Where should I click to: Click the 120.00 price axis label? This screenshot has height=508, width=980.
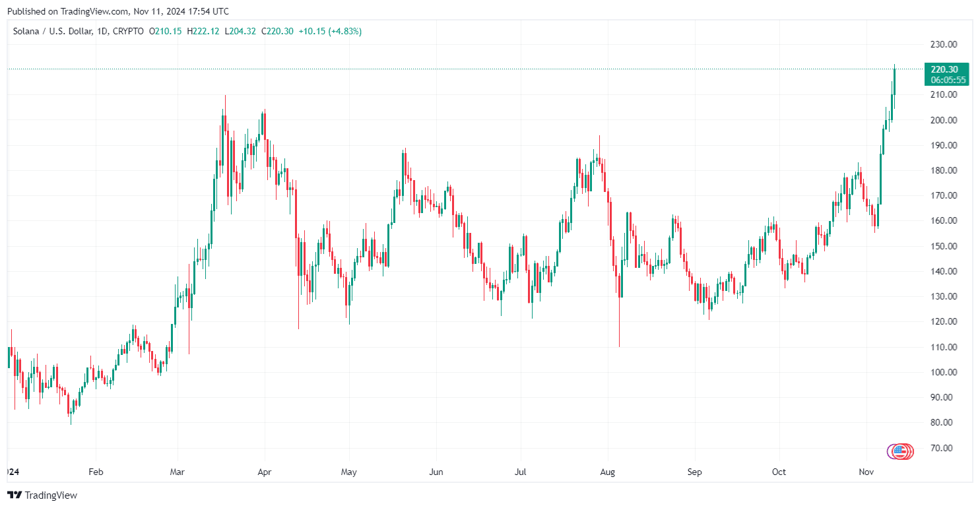click(x=944, y=321)
